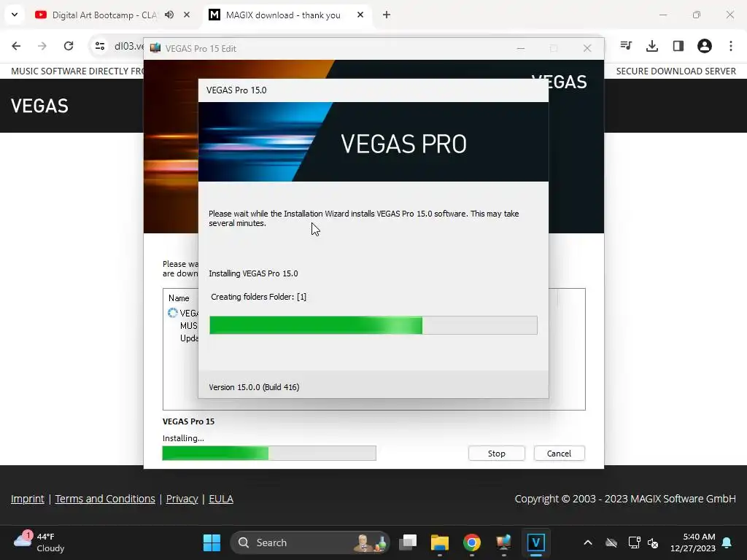Open the installer app icon on taskbar

(x=503, y=542)
